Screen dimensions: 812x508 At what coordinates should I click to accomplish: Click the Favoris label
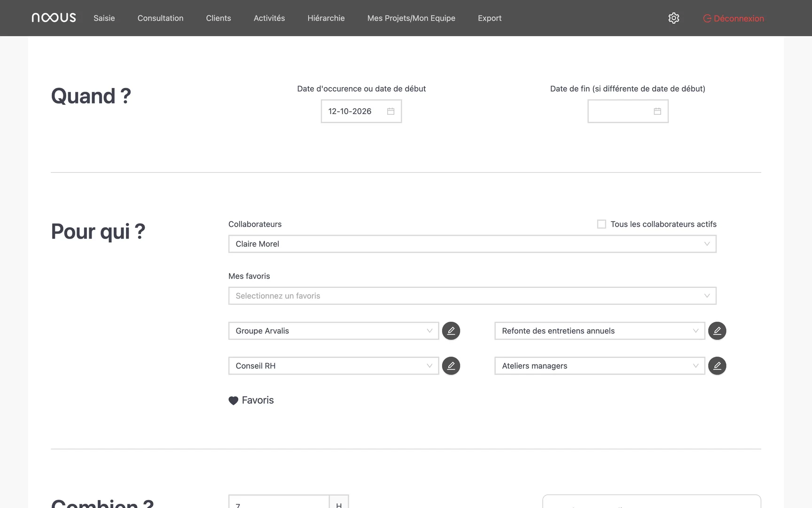[x=258, y=400]
